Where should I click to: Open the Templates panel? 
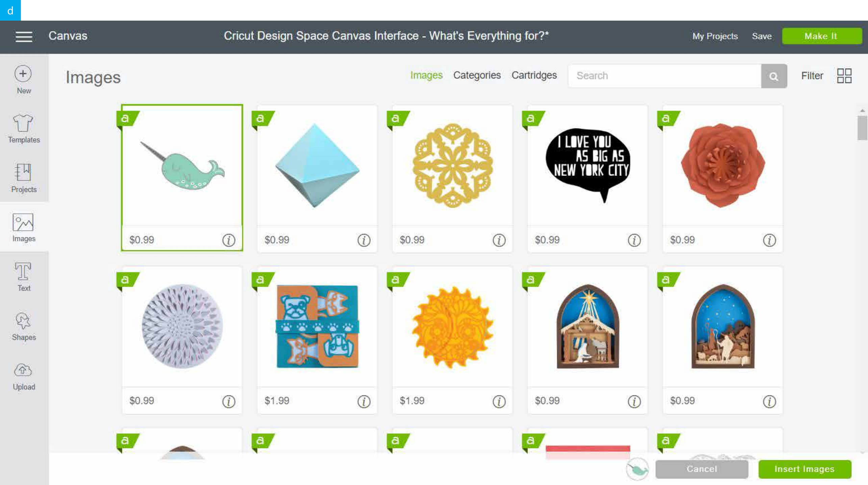coord(24,128)
